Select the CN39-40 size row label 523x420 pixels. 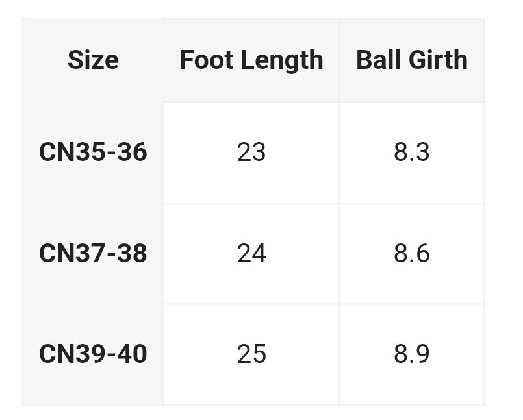click(x=93, y=354)
